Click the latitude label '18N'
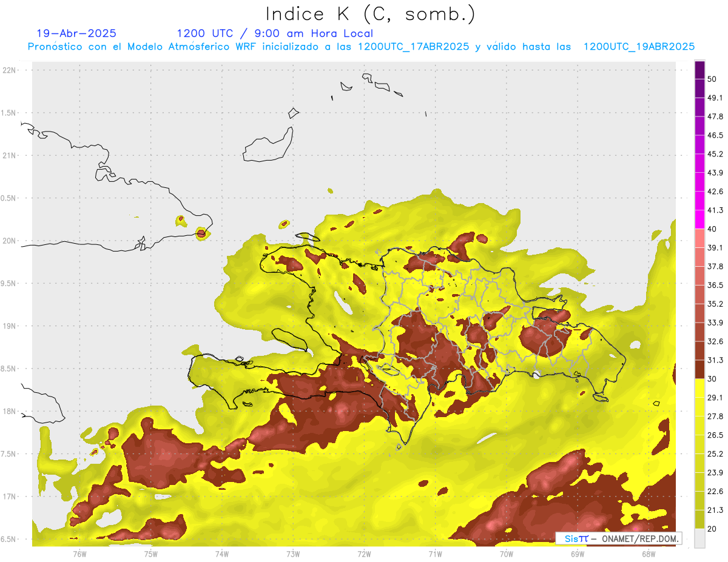The height and width of the screenshot is (562, 728). point(8,411)
